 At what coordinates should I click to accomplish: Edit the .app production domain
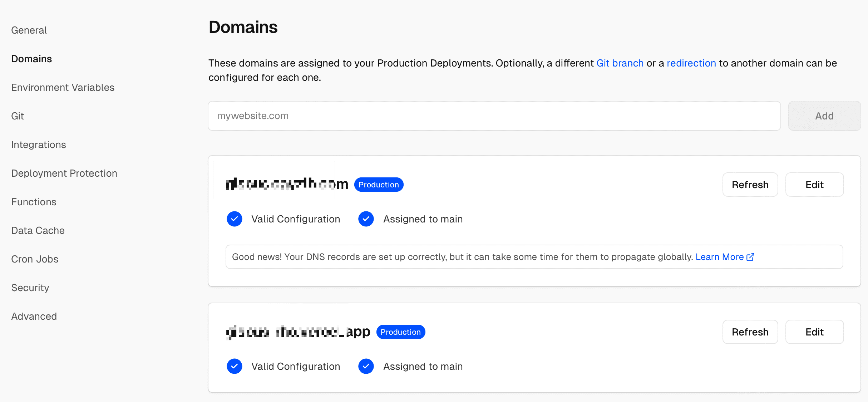(814, 332)
